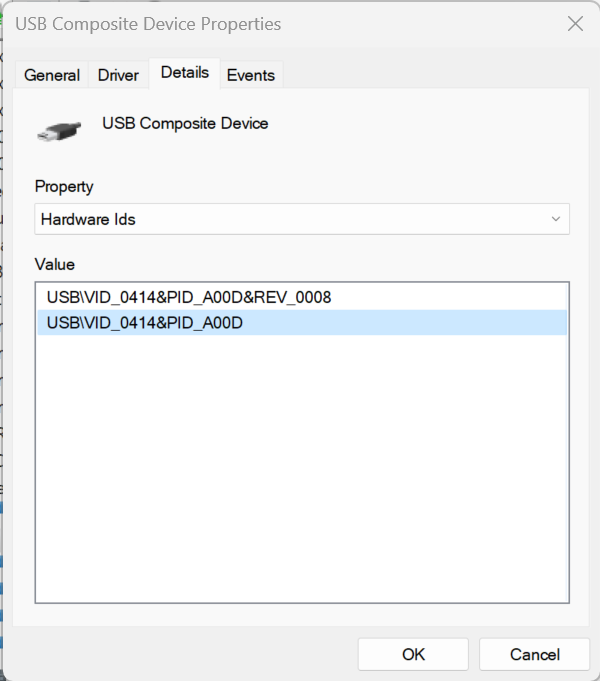This screenshot has height=681, width=600.
Task: Close the USB Composite Device Properties window
Action: pyautogui.click(x=575, y=24)
